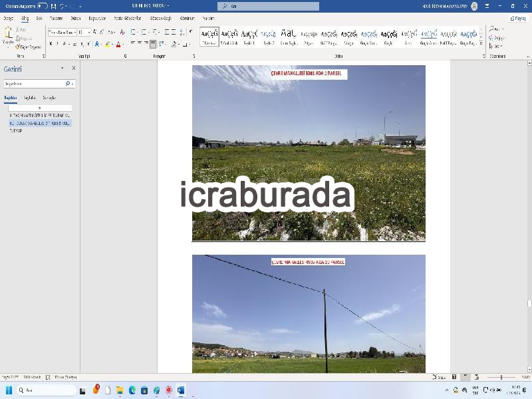Click the red font color swatch
The image size is (532, 399).
[x=118, y=44]
